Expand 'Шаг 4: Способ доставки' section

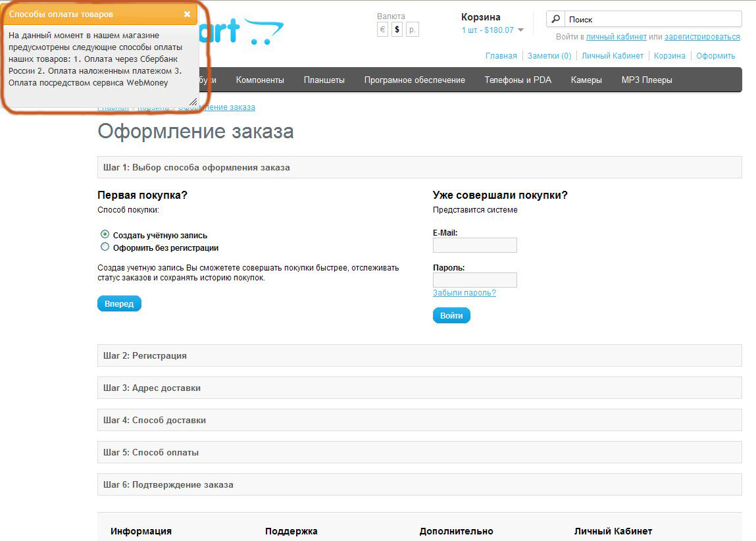(x=419, y=420)
